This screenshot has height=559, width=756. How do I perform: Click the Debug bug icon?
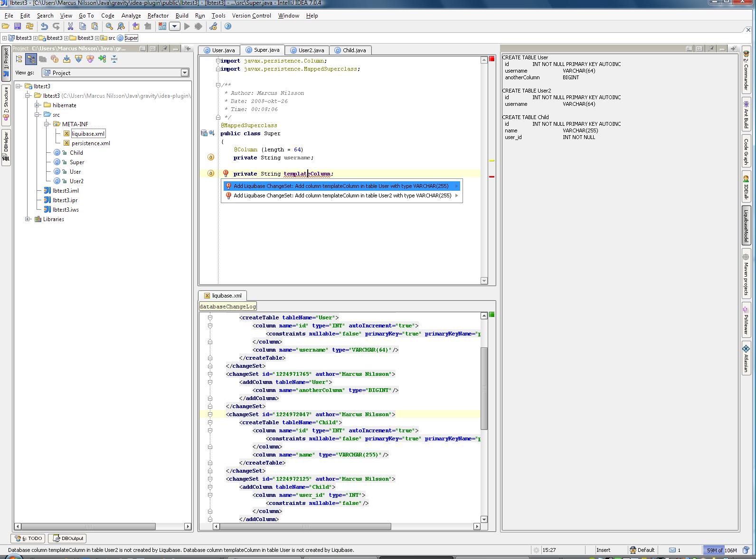click(198, 27)
